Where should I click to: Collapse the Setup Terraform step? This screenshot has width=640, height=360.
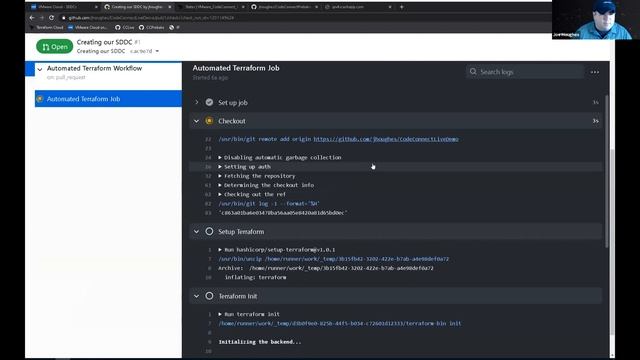[x=196, y=231]
